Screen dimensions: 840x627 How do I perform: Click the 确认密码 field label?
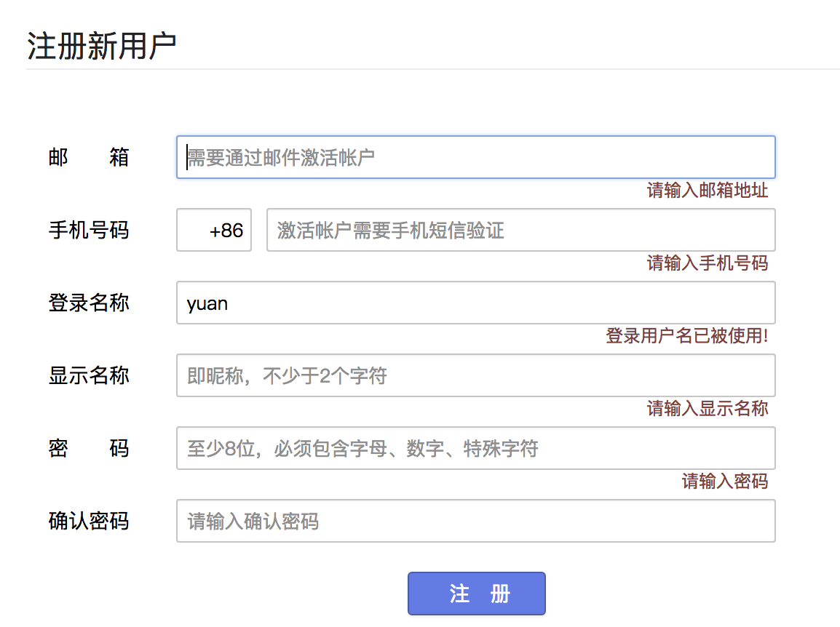point(89,521)
